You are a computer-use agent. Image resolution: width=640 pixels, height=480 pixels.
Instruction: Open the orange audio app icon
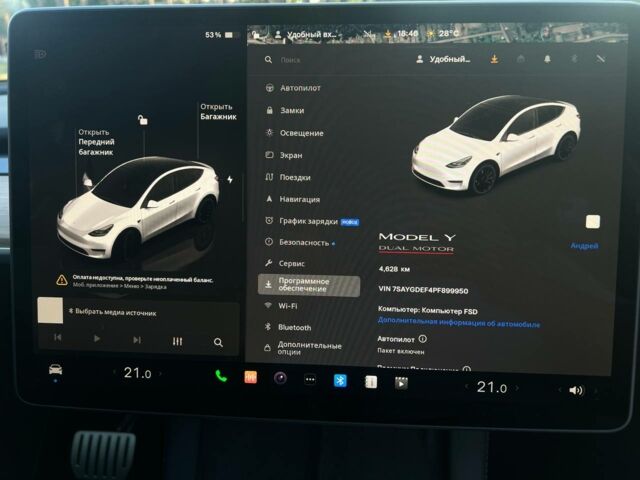251,377
